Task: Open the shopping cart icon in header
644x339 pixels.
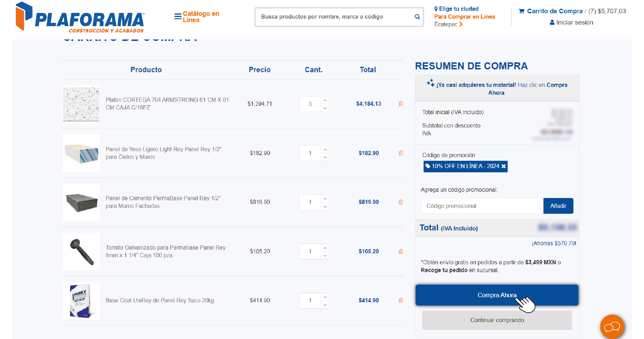Action: tap(521, 11)
